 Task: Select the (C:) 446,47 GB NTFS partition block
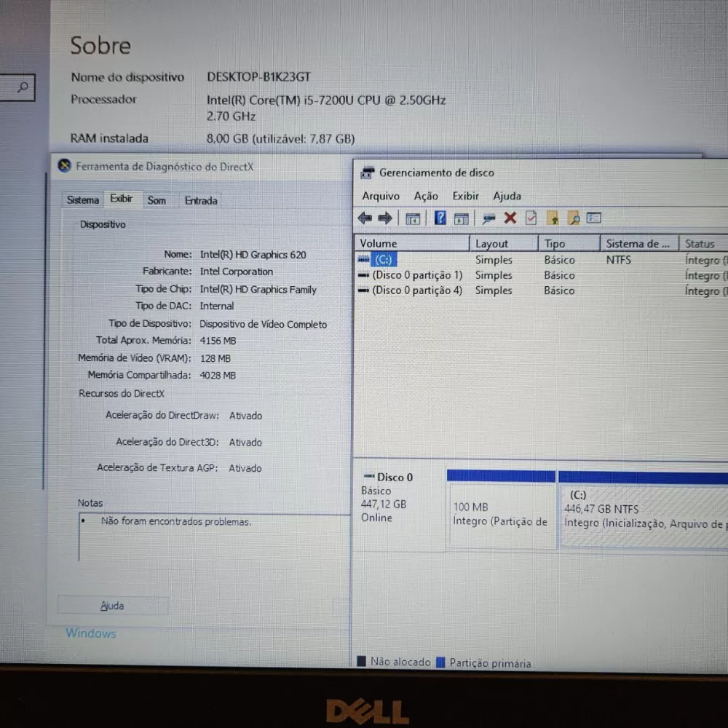click(x=643, y=510)
